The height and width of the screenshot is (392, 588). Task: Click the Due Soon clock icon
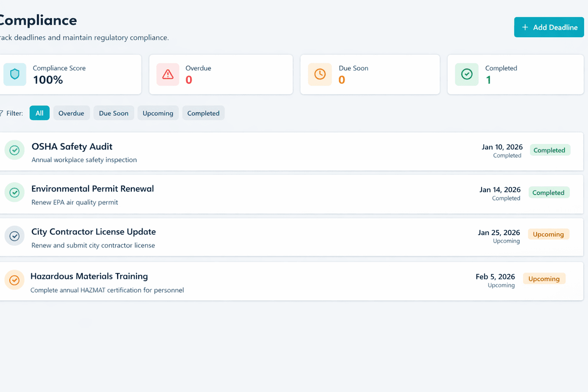click(319, 74)
